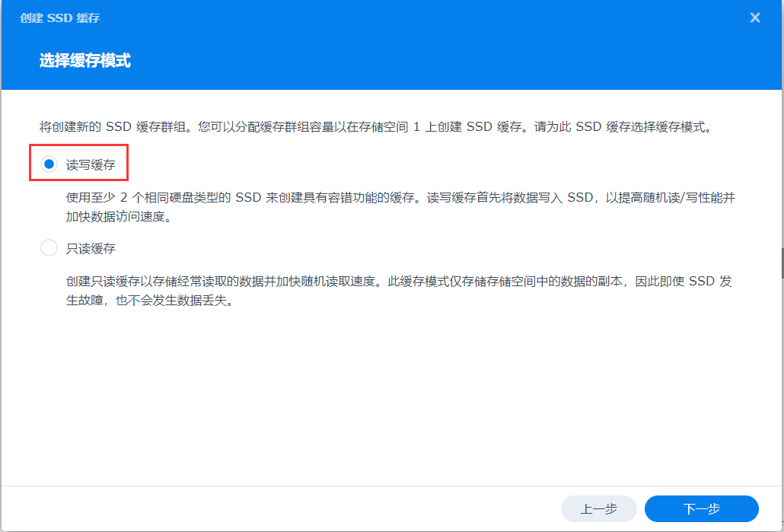
Task: Click the footer bar left of 上一步
Action: point(266,508)
